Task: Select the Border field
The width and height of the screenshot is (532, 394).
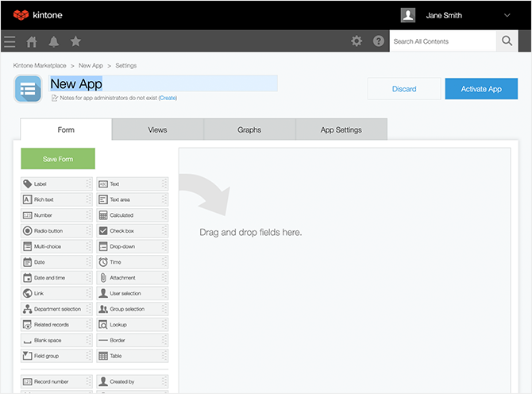Action: coord(133,340)
